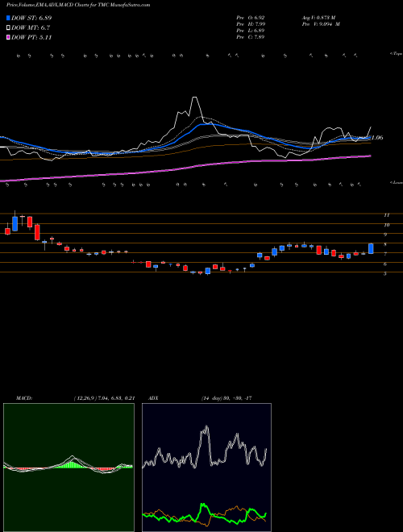Click the 'Pre C: 7.89' close value
Viewport: 403px width, 532px height.
point(251,37)
